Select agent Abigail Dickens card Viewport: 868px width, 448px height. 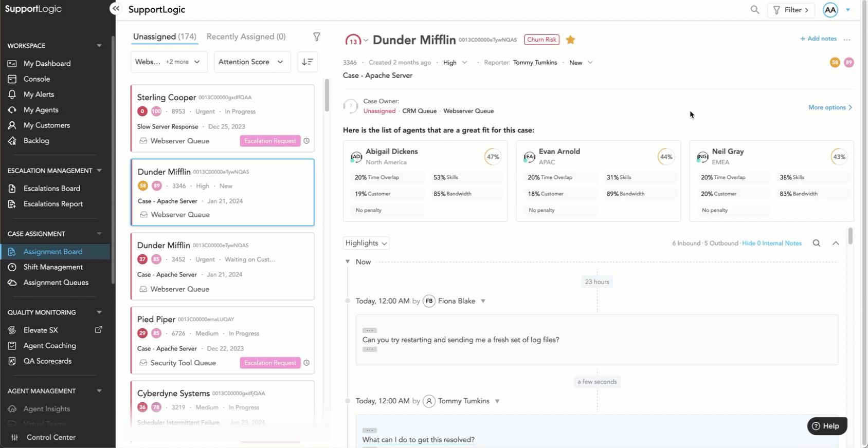point(425,181)
